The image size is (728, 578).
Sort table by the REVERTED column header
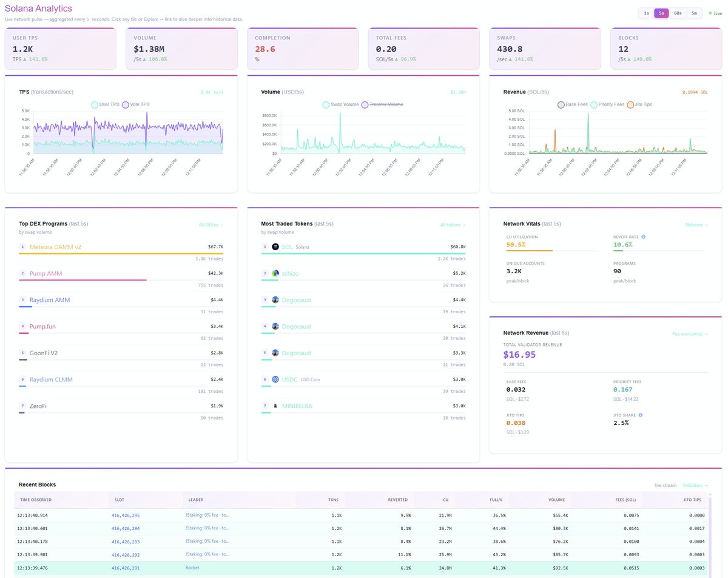pyautogui.click(x=398, y=500)
